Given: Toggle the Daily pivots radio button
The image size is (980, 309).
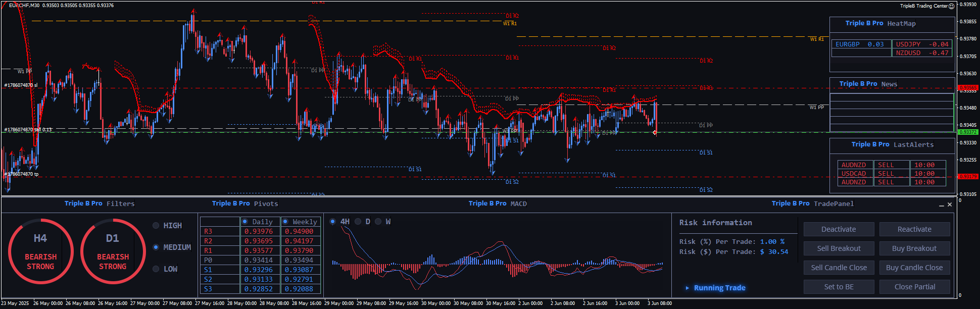Looking at the screenshot, I should 245,222.
